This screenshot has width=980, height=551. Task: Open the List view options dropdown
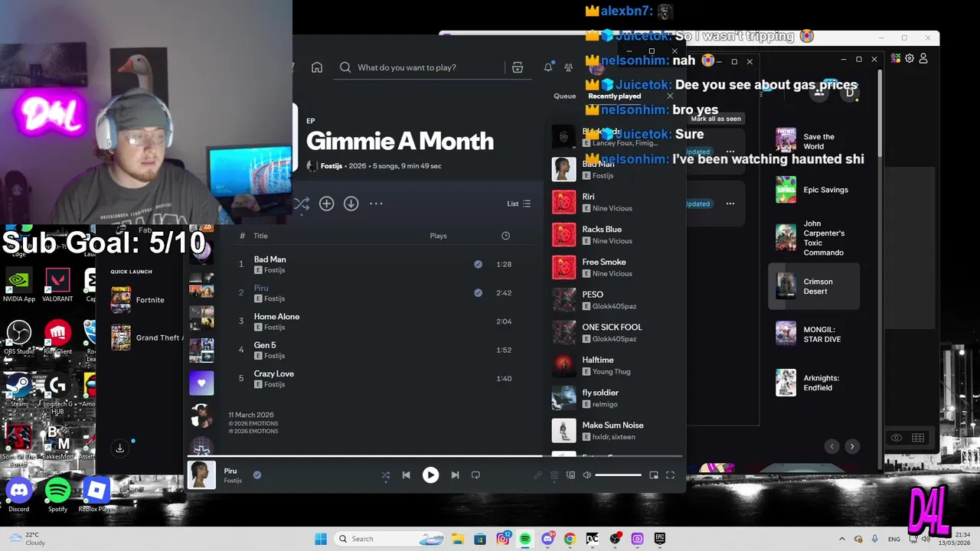click(x=518, y=204)
